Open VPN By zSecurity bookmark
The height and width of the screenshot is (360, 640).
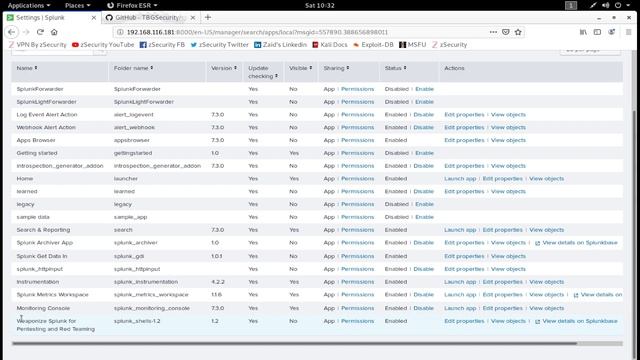(37, 44)
